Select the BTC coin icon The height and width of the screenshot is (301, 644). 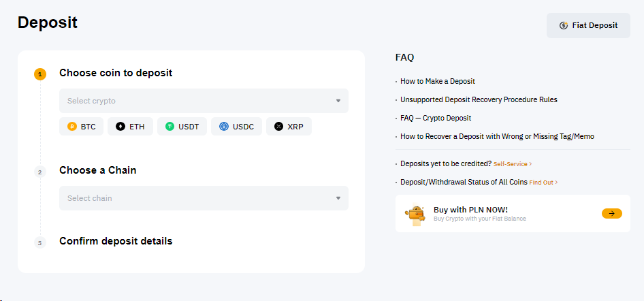[x=72, y=127]
